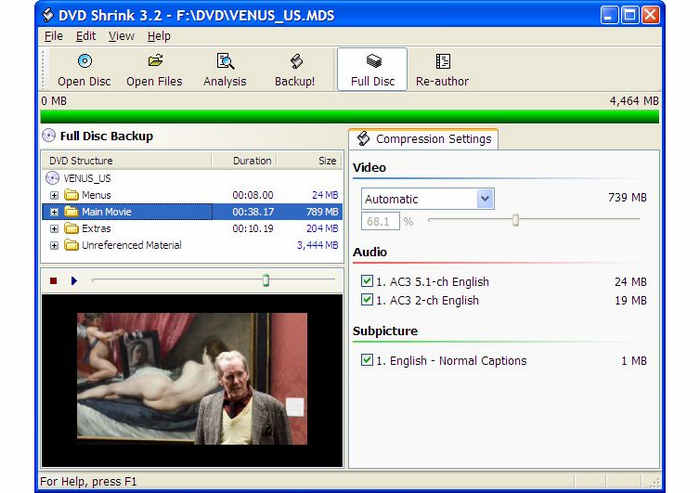
Task: Click the video compression ratio slider handle
Action: coord(516,220)
